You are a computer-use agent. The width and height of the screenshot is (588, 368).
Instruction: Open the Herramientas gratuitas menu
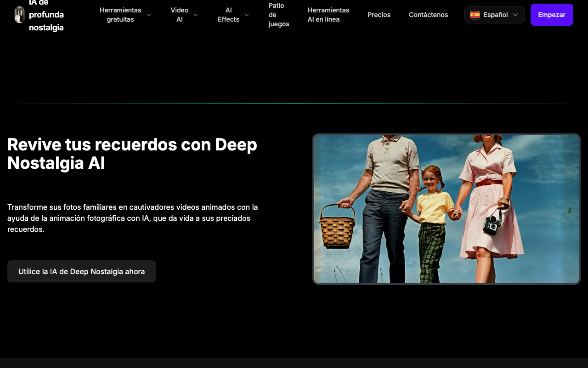click(120, 15)
